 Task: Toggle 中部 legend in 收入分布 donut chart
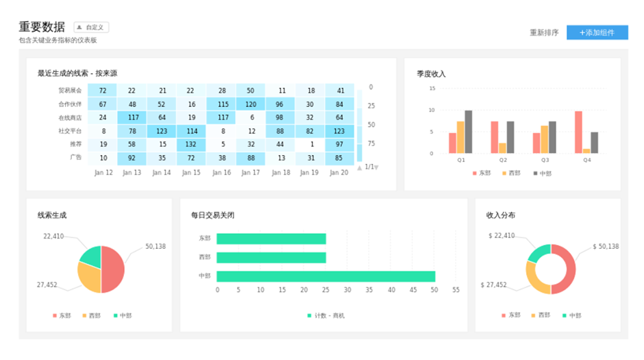click(x=571, y=315)
